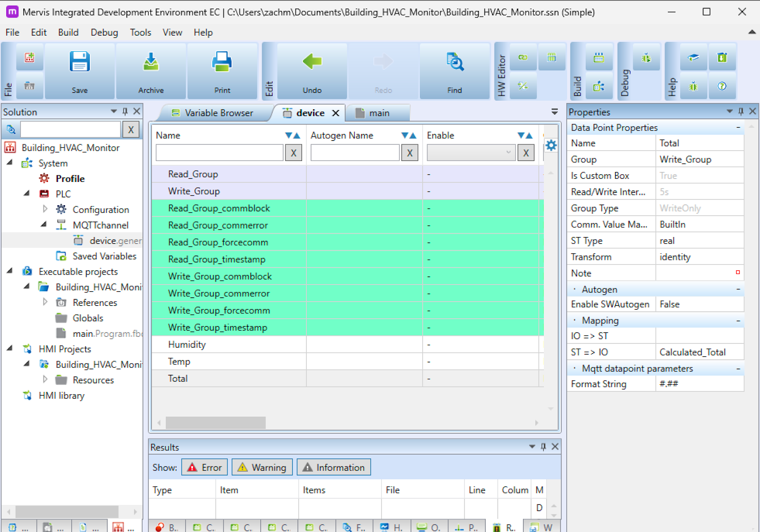Clear the Autogen Name filter
This screenshot has width=760, height=532.
coord(409,153)
